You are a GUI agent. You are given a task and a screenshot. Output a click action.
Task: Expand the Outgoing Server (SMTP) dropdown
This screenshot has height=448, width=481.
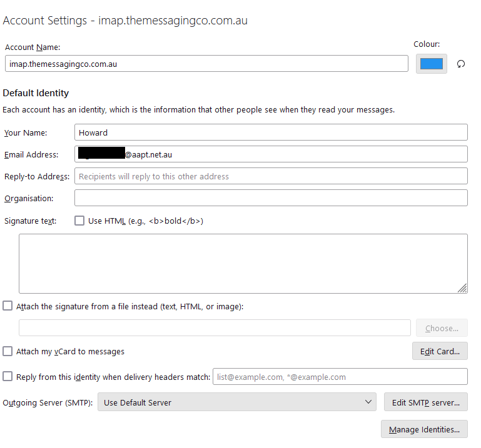coord(236,402)
